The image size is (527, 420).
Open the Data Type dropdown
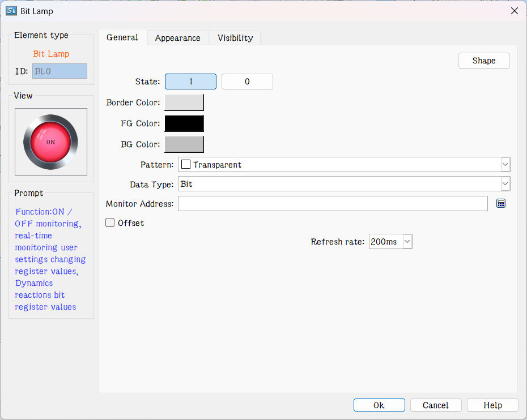(x=504, y=183)
